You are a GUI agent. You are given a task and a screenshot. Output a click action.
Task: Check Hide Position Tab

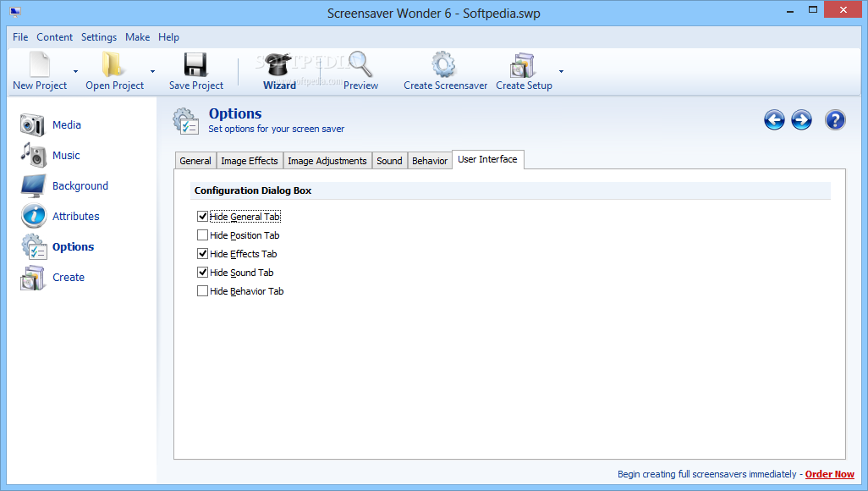[x=202, y=235]
